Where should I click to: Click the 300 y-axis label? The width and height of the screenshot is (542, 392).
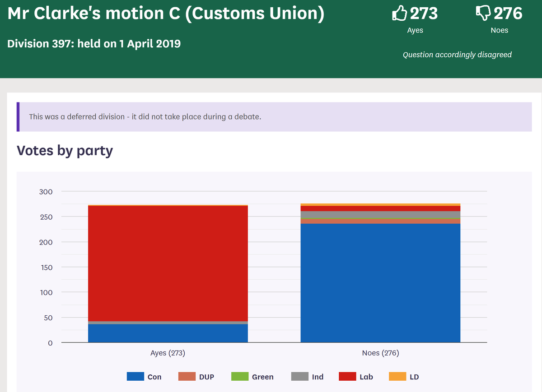(x=45, y=192)
